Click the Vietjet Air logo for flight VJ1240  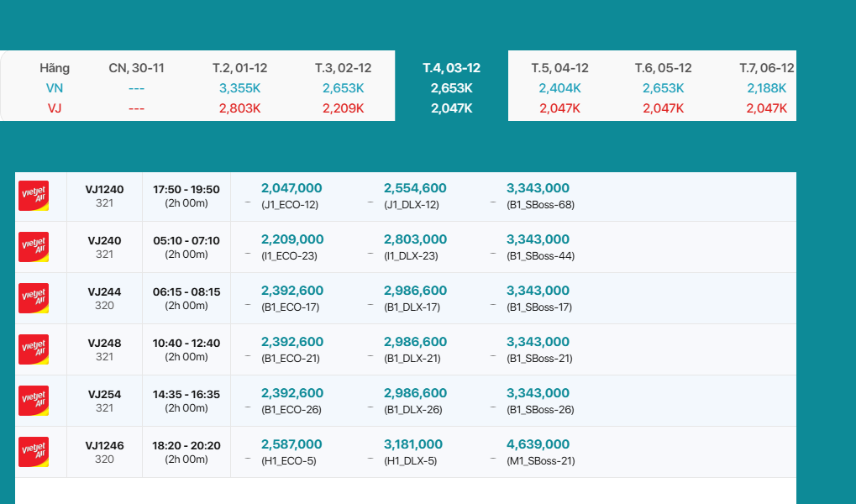[x=34, y=196]
